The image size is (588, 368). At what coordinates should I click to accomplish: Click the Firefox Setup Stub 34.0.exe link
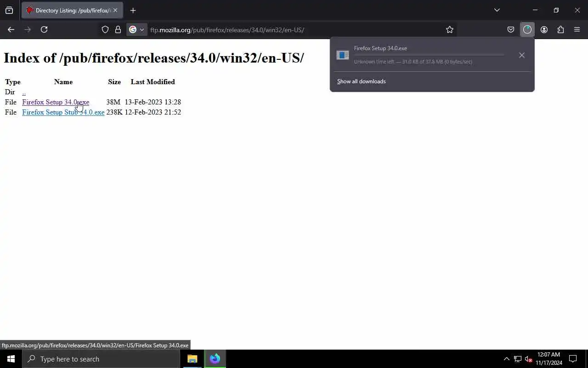click(x=63, y=112)
